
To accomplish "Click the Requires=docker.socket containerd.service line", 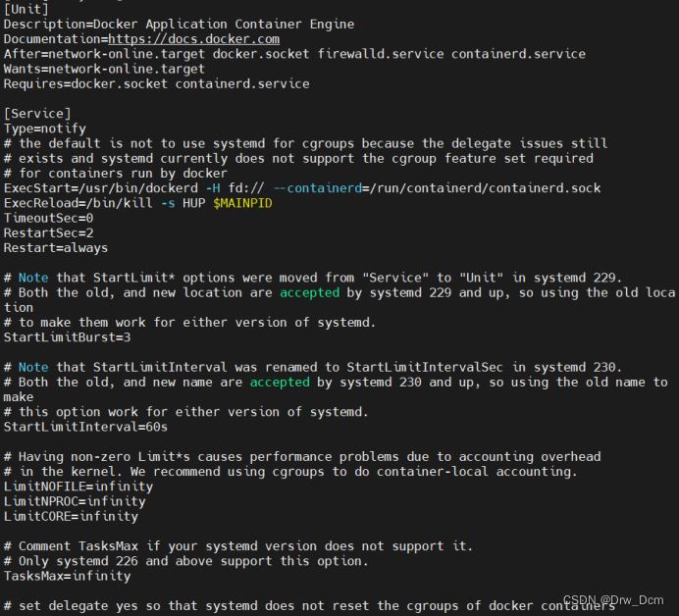I will pyautogui.click(x=156, y=84).
